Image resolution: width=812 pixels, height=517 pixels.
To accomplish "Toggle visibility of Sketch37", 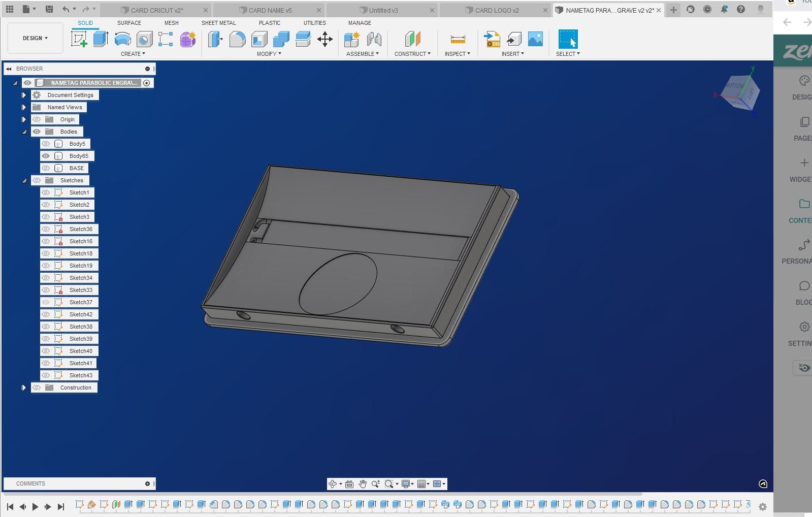I will point(46,302).
